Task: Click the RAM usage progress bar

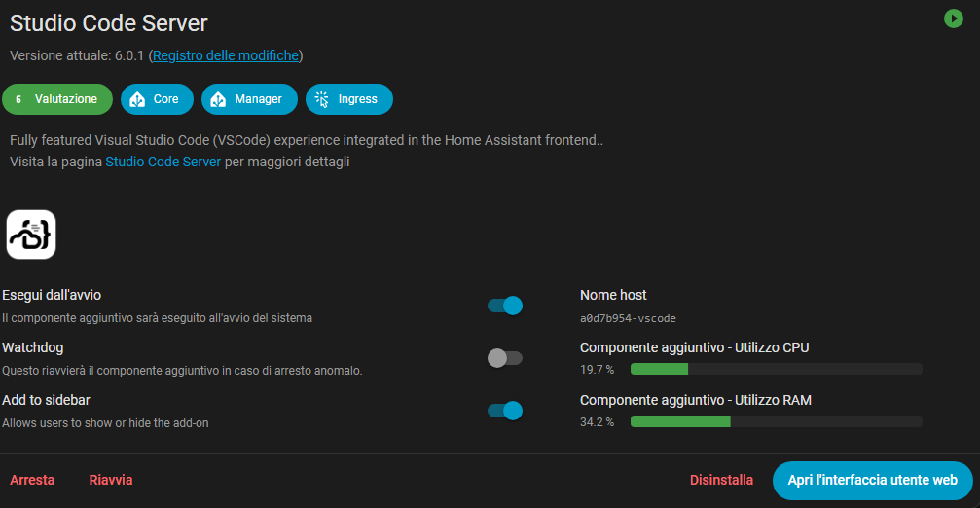Action: pos(776,421)
